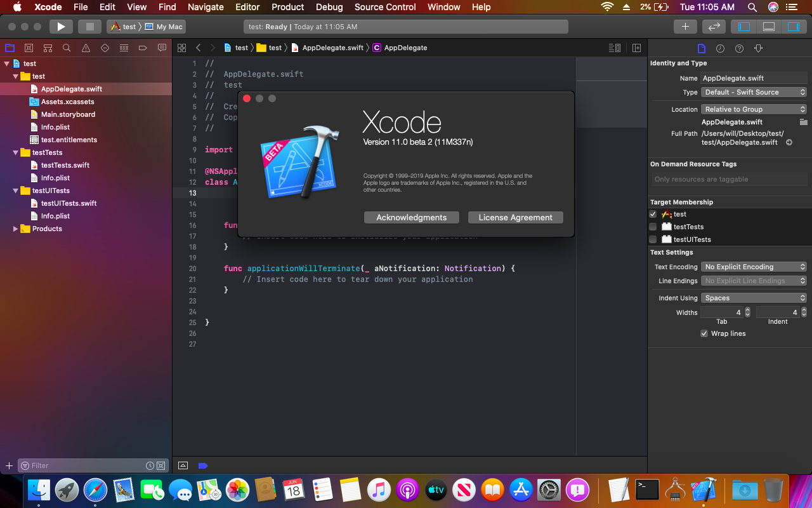Open the related items grid menu

point(181,48)
